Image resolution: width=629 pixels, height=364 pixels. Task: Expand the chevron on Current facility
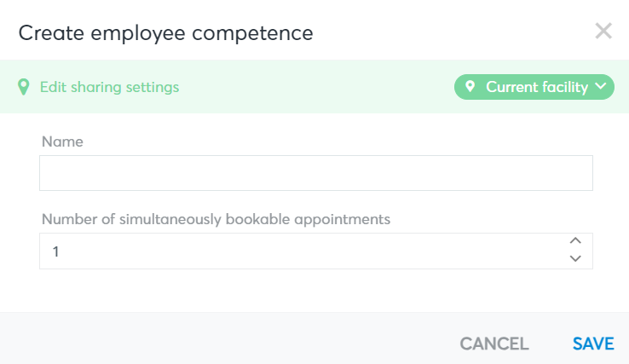[x=601, y=86]
